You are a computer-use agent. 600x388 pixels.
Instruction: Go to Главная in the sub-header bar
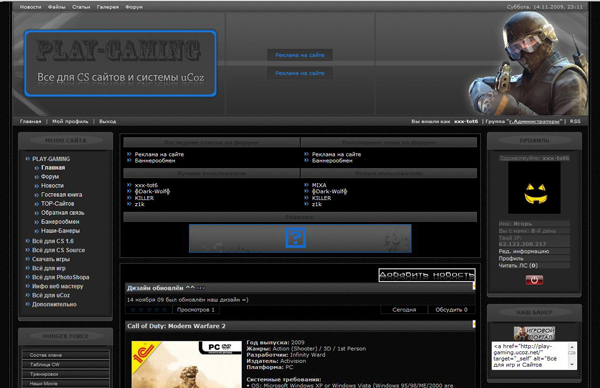(30, 121)
